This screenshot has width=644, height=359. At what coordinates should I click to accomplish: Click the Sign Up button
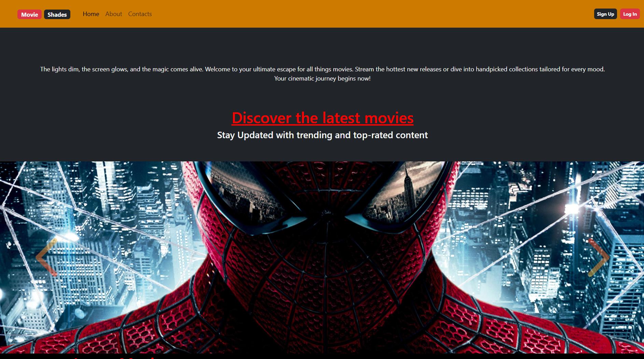point(605,14)
